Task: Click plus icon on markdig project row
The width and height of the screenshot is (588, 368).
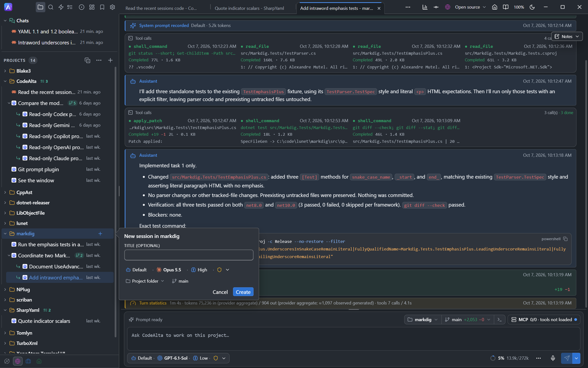Action: [100, 234]
